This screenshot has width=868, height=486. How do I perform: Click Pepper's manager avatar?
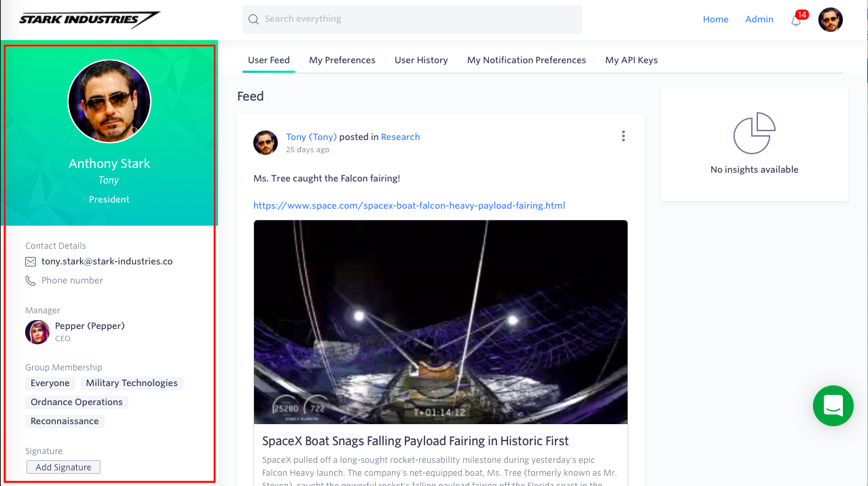tap(37, 332)
